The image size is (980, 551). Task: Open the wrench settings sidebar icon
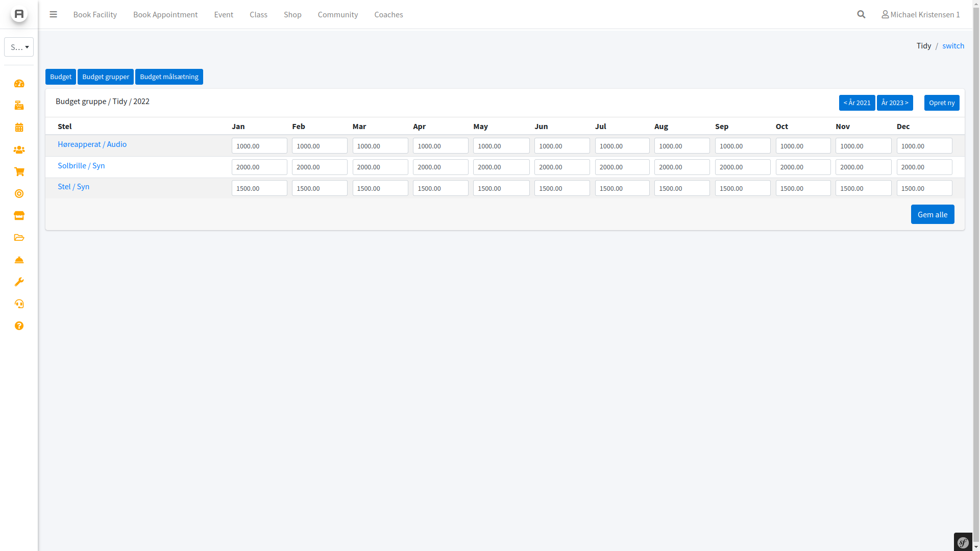[19, 282]
